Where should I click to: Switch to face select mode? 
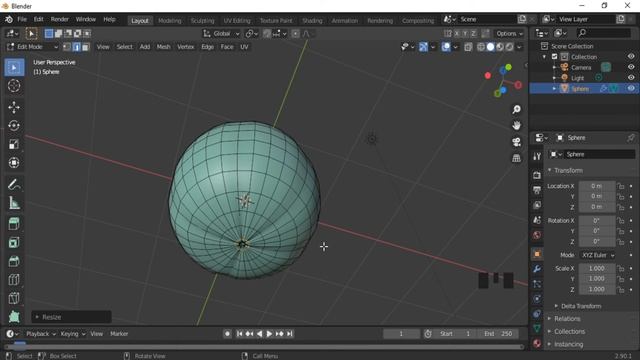pyautogui.click(x=85, y=47)
